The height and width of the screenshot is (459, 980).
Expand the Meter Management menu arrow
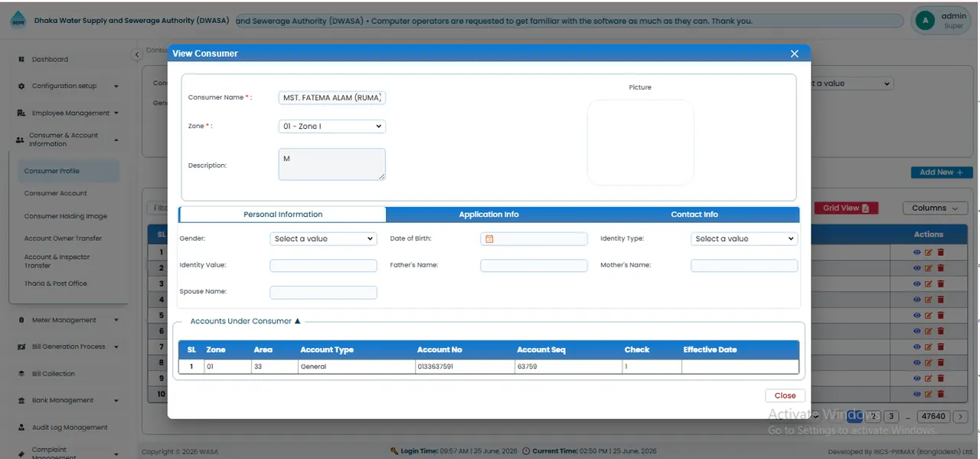click(x=116, y=320)
